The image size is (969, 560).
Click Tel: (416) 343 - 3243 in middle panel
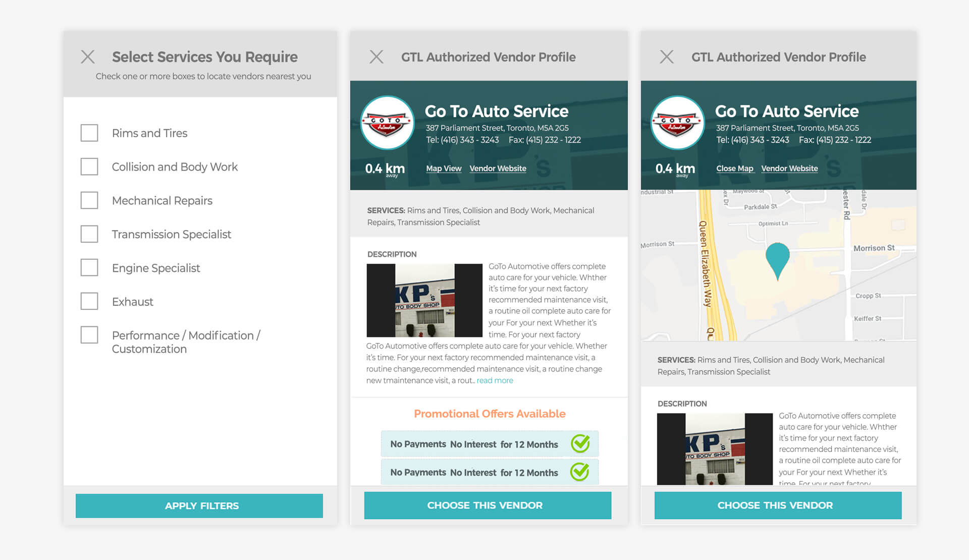(462, 140)
